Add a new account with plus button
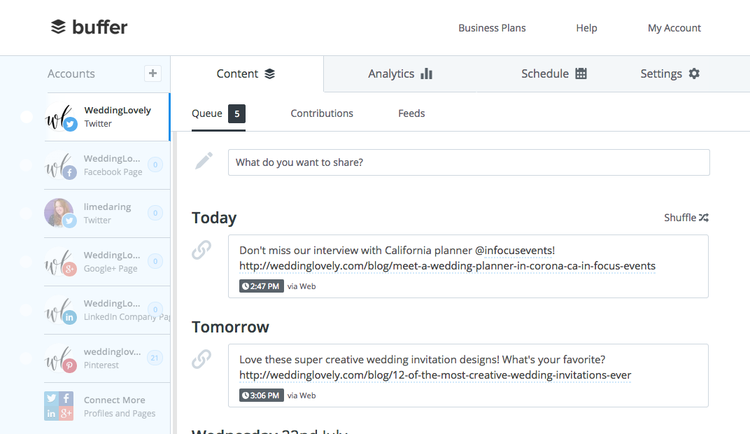Screen dimensions: 750x434 pos(153,73)
